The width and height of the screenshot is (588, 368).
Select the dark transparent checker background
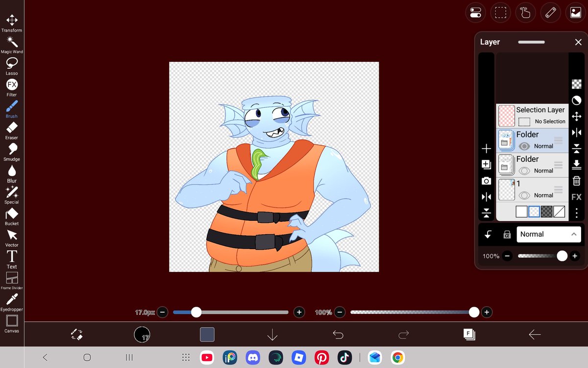(546, 211)
